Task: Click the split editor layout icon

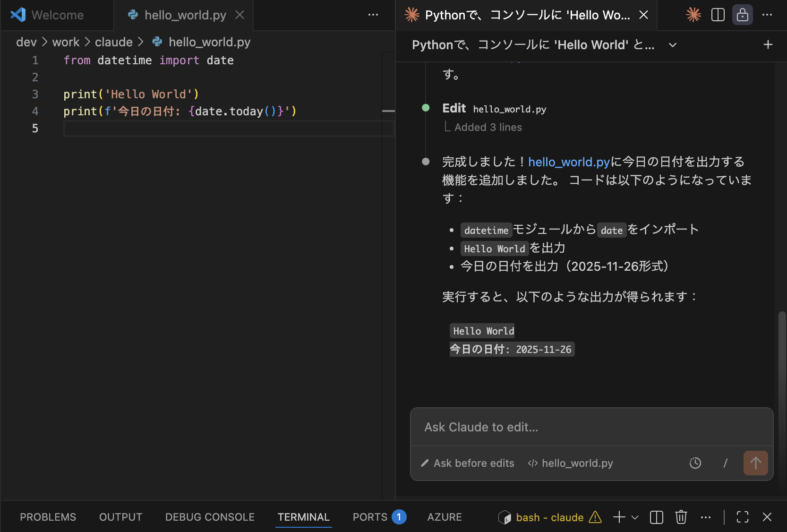Action: pyautogui.click(x=718, y=15)
